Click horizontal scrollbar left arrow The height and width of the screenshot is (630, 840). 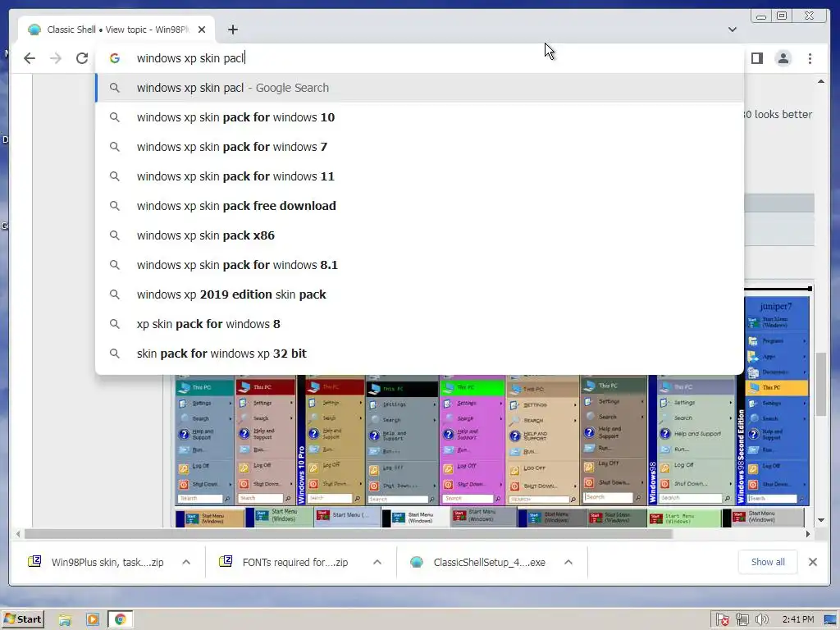point(18,533)
